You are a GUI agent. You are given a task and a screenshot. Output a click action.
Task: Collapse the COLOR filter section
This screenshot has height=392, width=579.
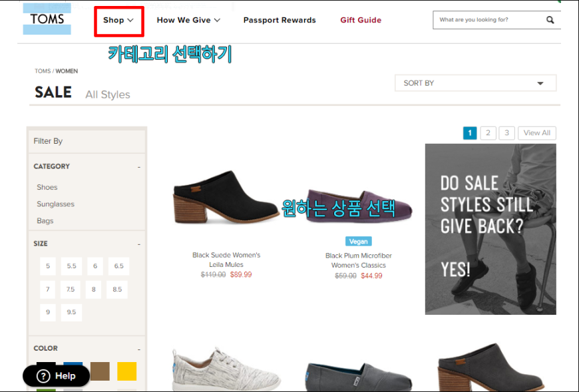(139, 349)
